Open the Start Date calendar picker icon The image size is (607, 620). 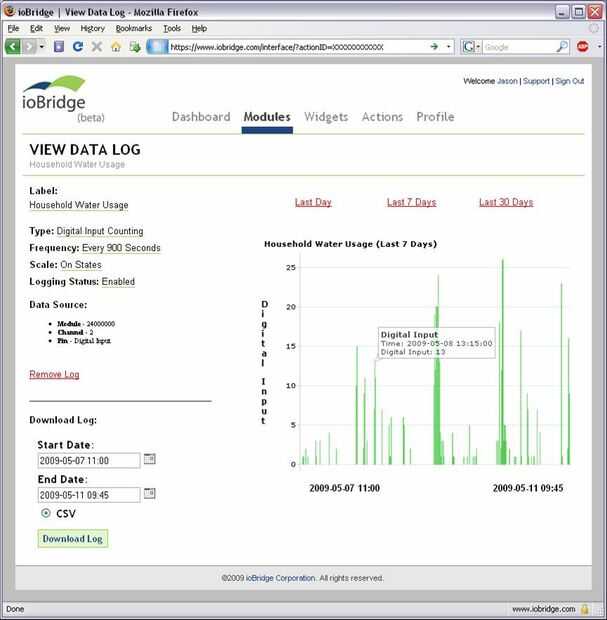149,459
